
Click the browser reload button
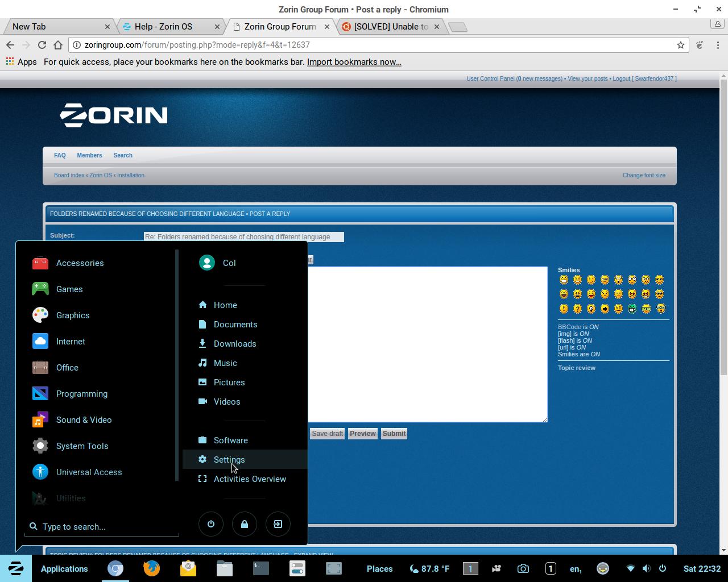pyautogui.click(x=42, y=45)
